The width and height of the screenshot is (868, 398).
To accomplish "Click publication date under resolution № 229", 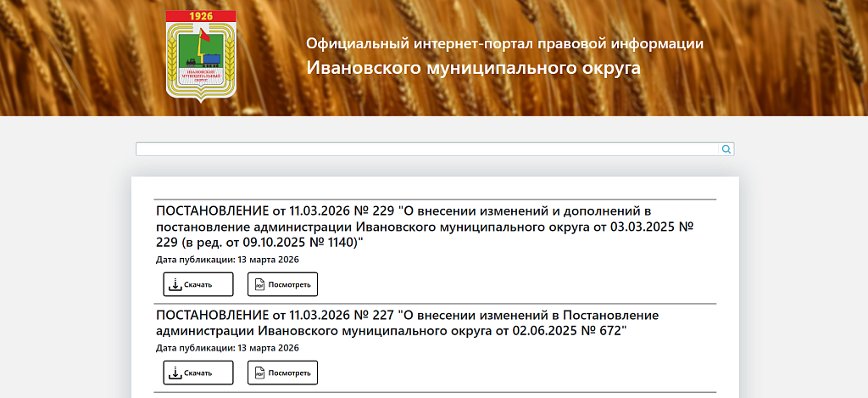I will [227, 260].
